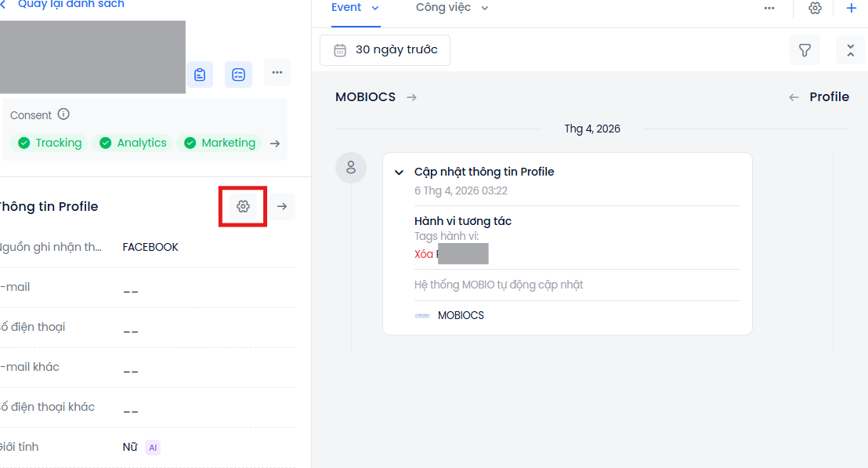Open the checklist task icon
The height and width of the screenshot is (468, 868).
point(238,74)
